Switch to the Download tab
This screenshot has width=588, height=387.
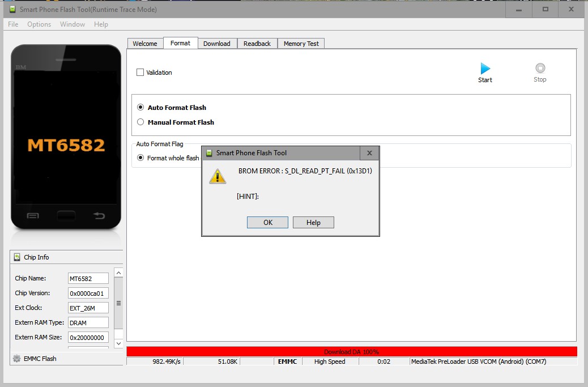(216, 44)
